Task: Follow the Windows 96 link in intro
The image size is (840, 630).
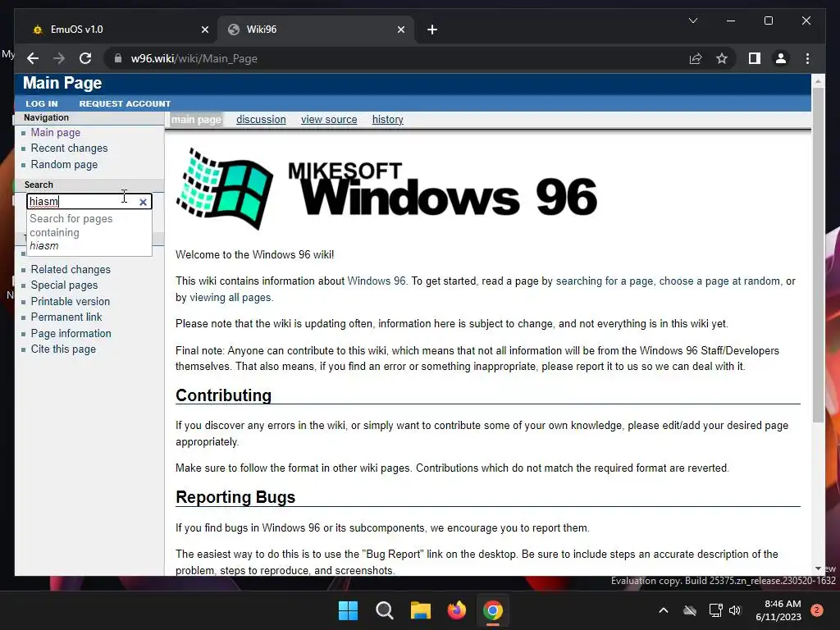Action: point(377,281)
